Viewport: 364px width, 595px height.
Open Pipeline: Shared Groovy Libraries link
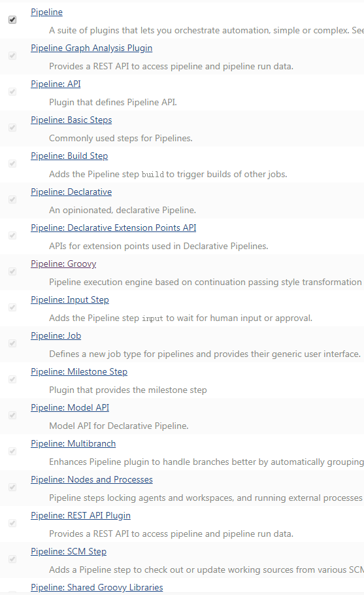97,587
